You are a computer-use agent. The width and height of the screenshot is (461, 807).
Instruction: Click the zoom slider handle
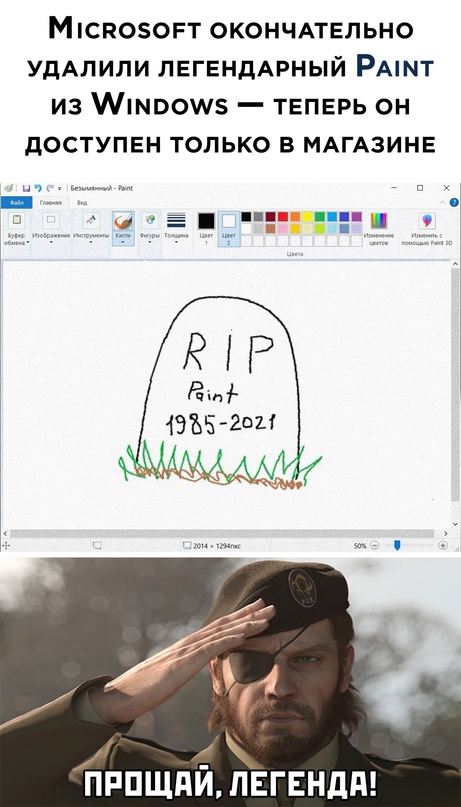[397, 546]
